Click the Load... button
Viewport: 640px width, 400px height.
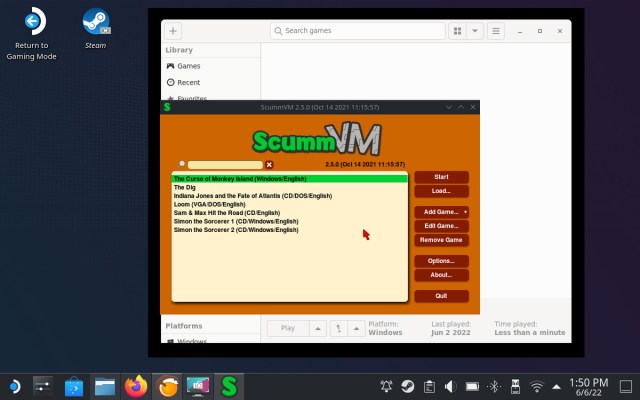pyautogui.click(x=441, y=191)
